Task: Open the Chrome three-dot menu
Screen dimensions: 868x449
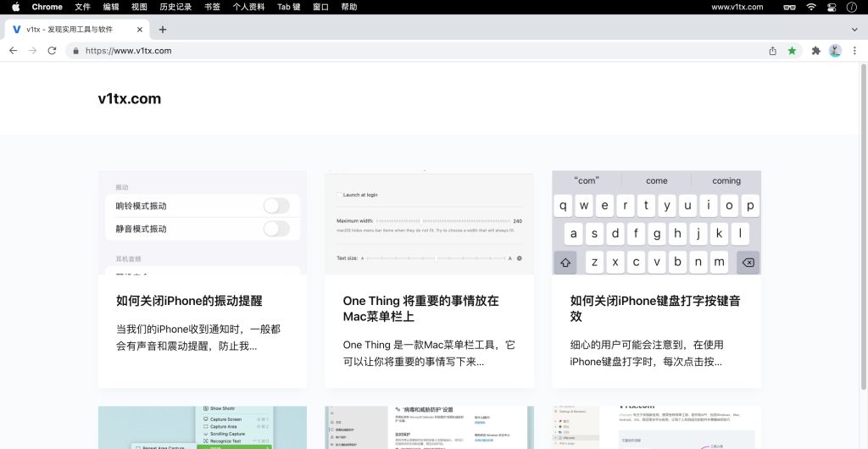Action: (854, 50)
